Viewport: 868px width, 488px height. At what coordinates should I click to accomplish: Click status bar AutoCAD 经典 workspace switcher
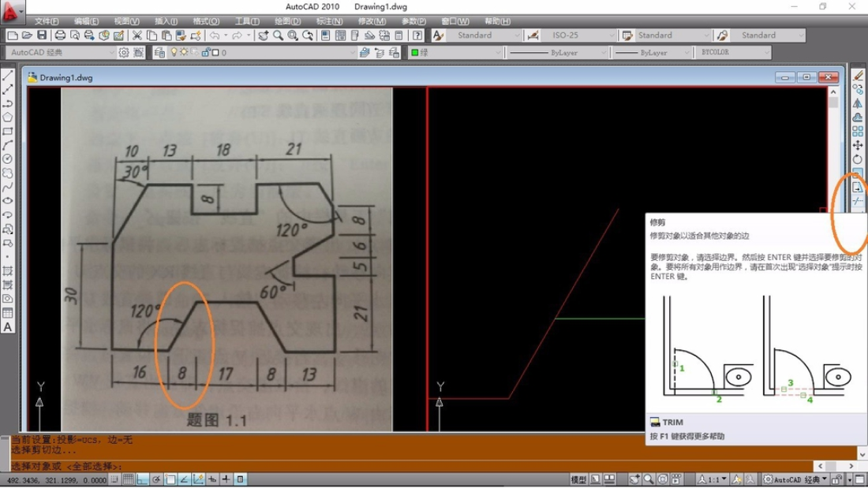(795, 479)
